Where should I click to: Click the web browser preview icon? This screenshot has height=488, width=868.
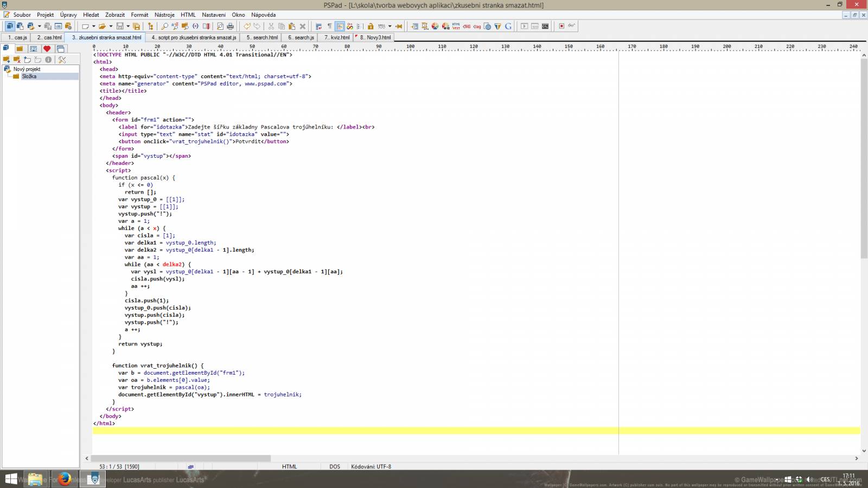487,26
